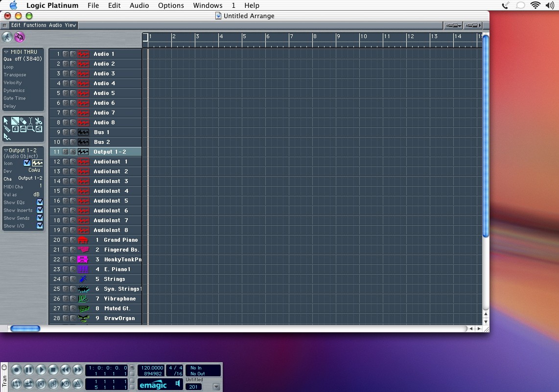The width and height of the screenshot is (559, 392).
Task: Toggle the Cycle mode button in transport
Action: [16, 384]
